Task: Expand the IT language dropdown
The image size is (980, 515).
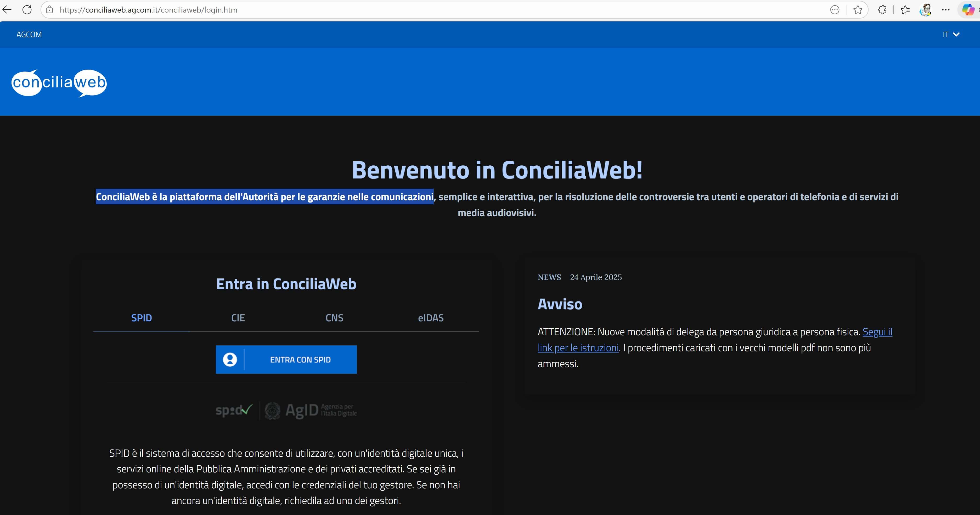Action: point(951,35)
